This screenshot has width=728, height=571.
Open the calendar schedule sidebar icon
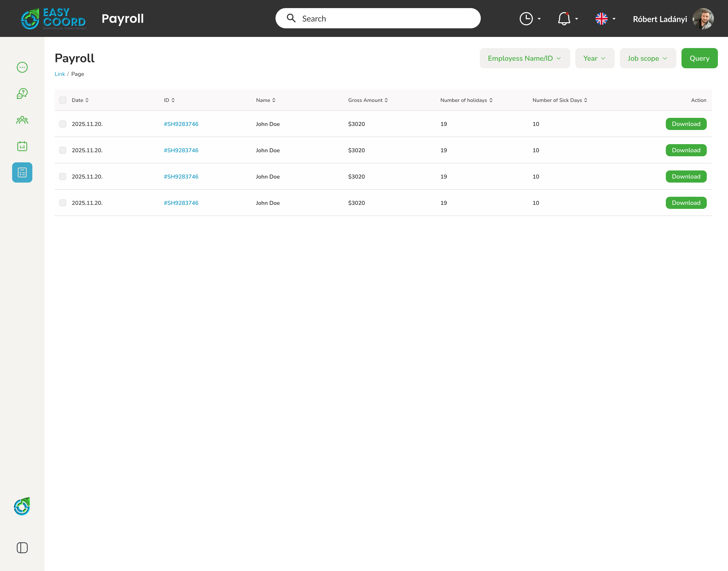[22, 146]
